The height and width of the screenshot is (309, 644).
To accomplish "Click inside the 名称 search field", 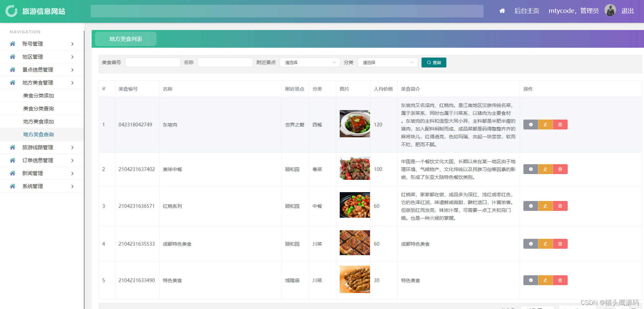I will pos(225,62).
